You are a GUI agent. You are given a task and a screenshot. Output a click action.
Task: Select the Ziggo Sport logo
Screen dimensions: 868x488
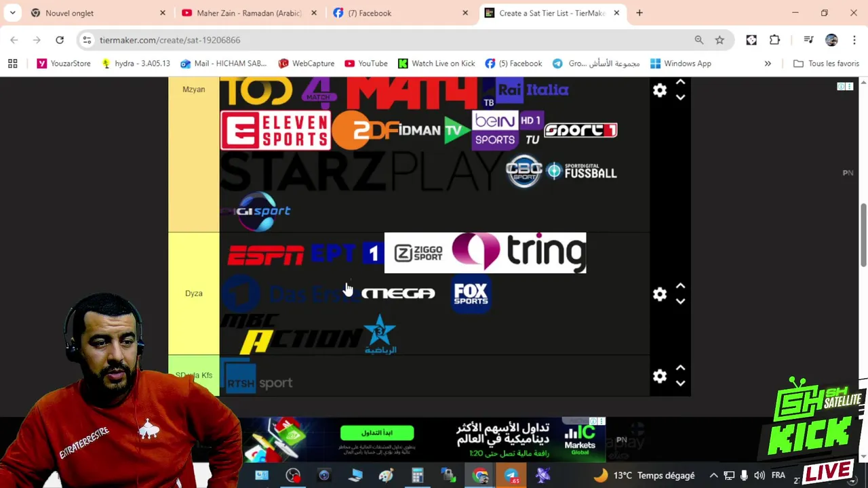click(418, 253)
